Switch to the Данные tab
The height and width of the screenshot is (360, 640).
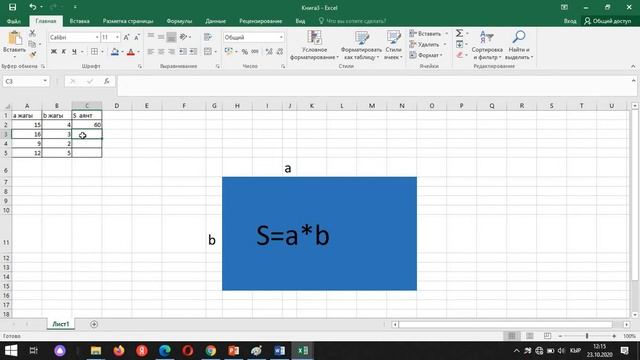216,21
